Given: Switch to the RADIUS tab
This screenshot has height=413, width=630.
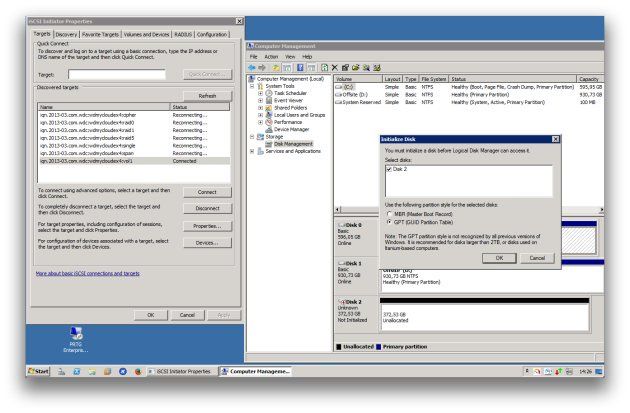Looking at the screenshot, I should [183, 35].
